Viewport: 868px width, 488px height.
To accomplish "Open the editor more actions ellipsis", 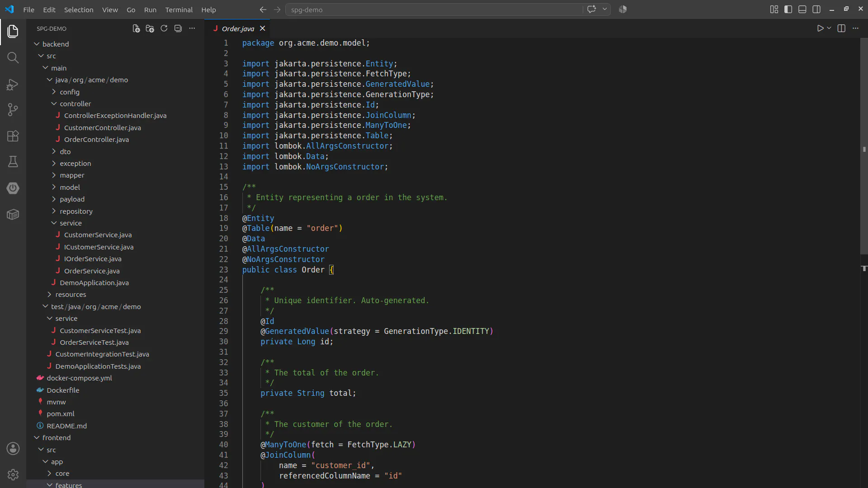I will (x=855, y=28).
